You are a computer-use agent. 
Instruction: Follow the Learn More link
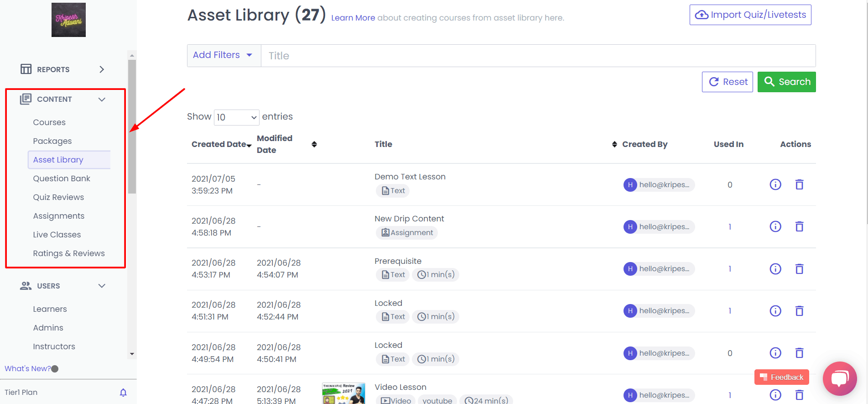[x=353, y=18]
